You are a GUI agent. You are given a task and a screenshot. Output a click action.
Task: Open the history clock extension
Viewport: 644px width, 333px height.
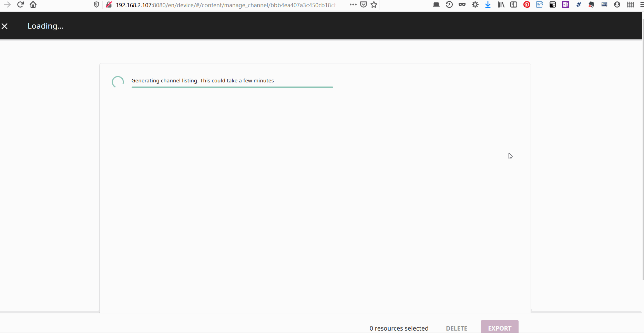(x=449, y=4)
